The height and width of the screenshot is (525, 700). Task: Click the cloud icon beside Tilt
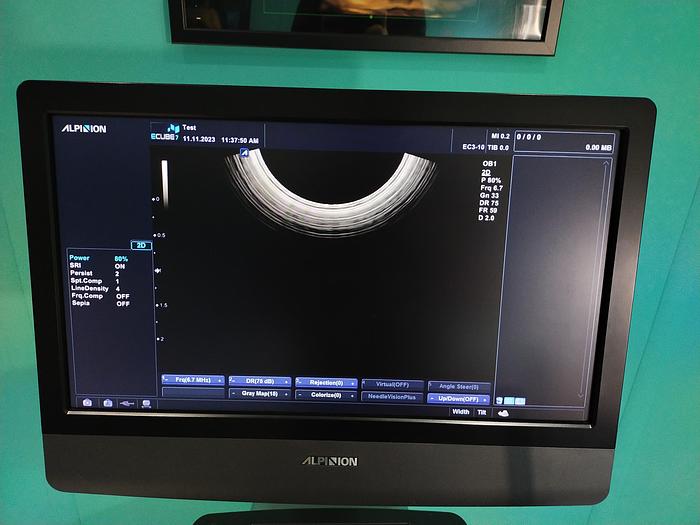coord(503,412)
